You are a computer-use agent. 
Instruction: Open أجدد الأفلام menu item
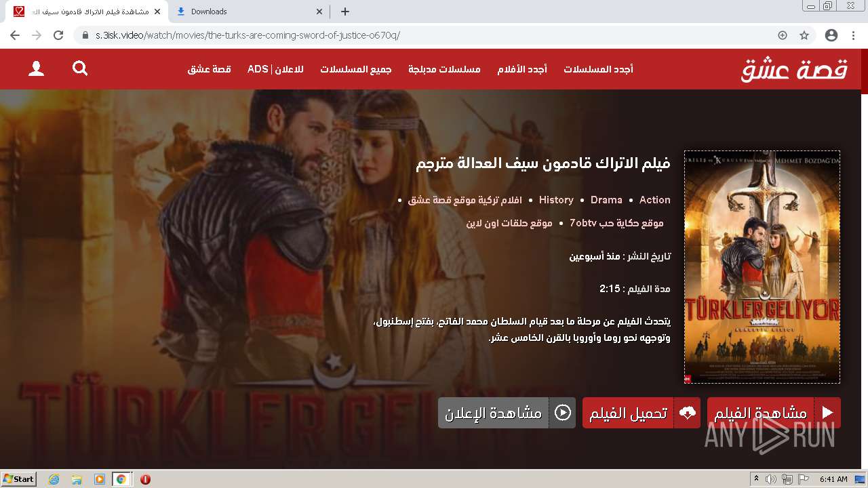pyautogui.click(x=522, y=69)
